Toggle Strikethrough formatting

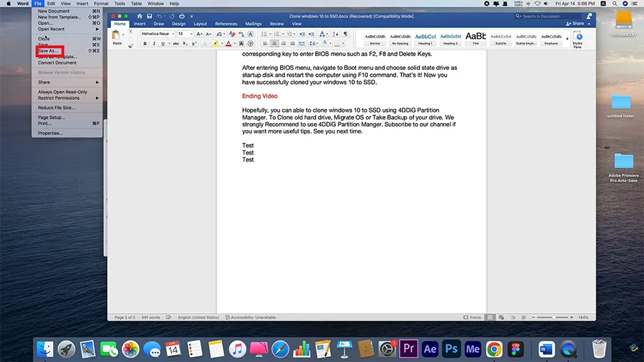(x=176, y=43)
